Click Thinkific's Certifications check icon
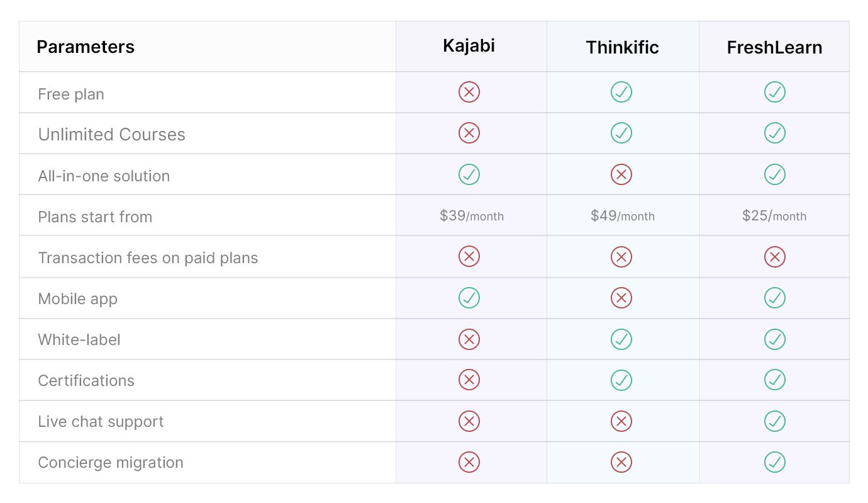 pos(621,380)
